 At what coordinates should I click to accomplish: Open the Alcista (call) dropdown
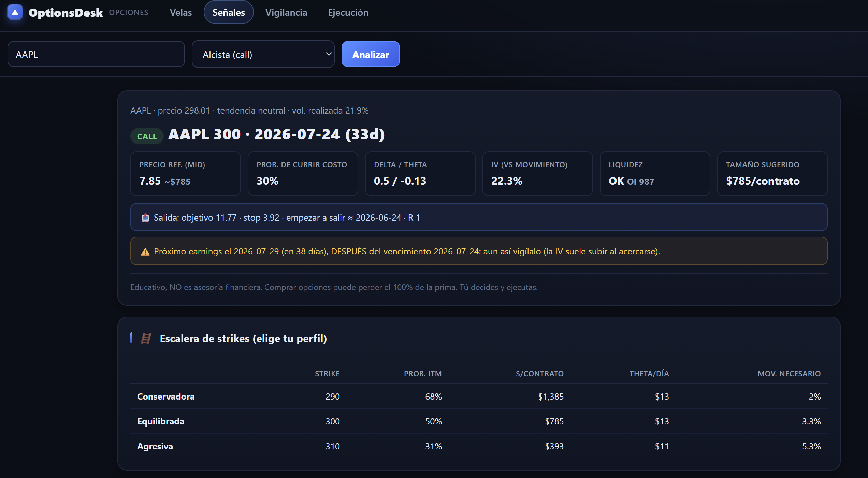tap(263, 54)
